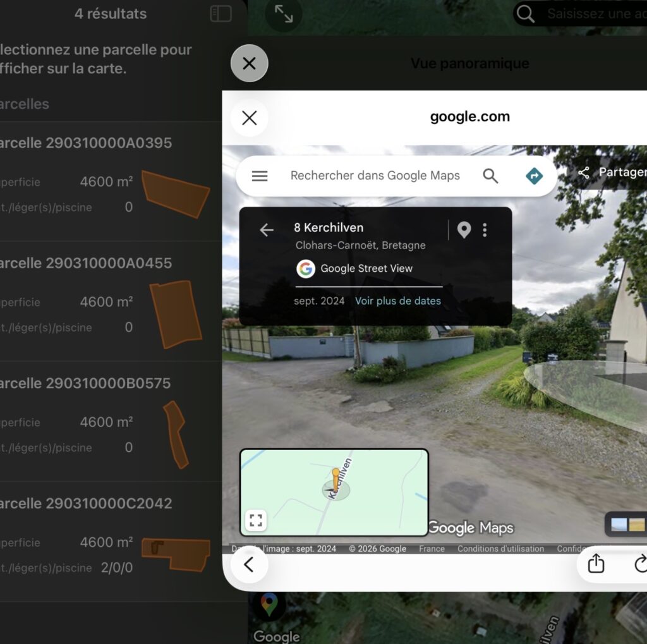The height and width of the screenshot is (644, 647).
Task: Click the France link in the footer
Action: point(432,549)
